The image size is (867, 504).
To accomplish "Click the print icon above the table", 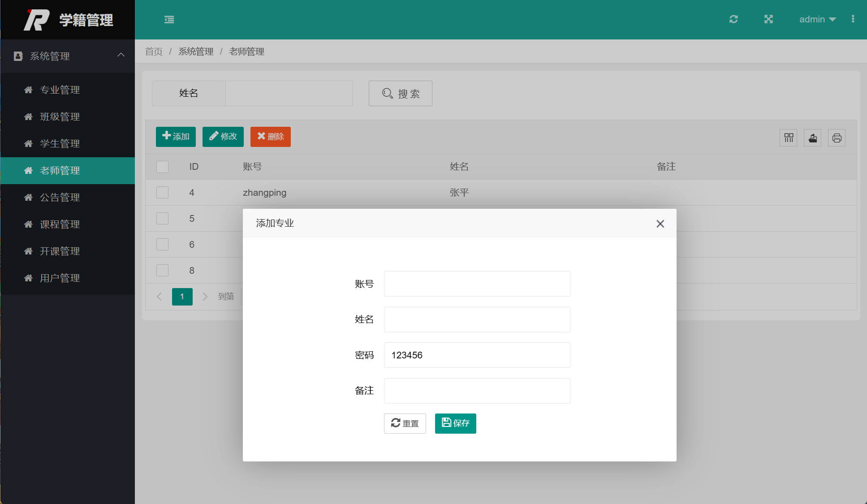I will (x=837, y=138).
